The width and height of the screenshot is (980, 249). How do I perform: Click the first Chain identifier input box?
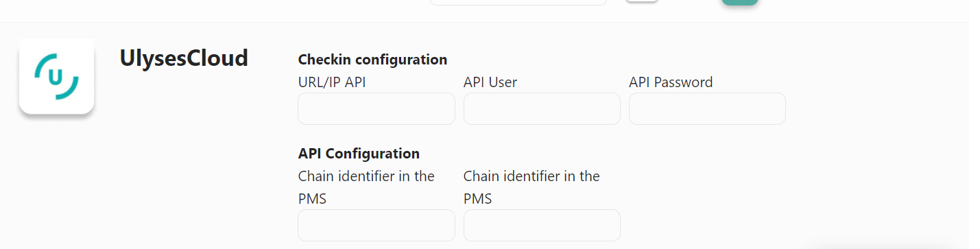[377, 225]
